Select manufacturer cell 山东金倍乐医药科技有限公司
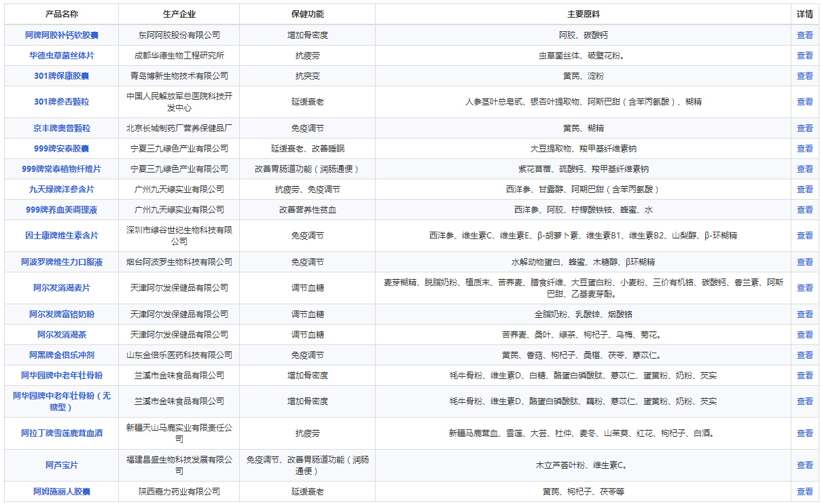Screen dimensions: 822x504 (x=179, y=355)
